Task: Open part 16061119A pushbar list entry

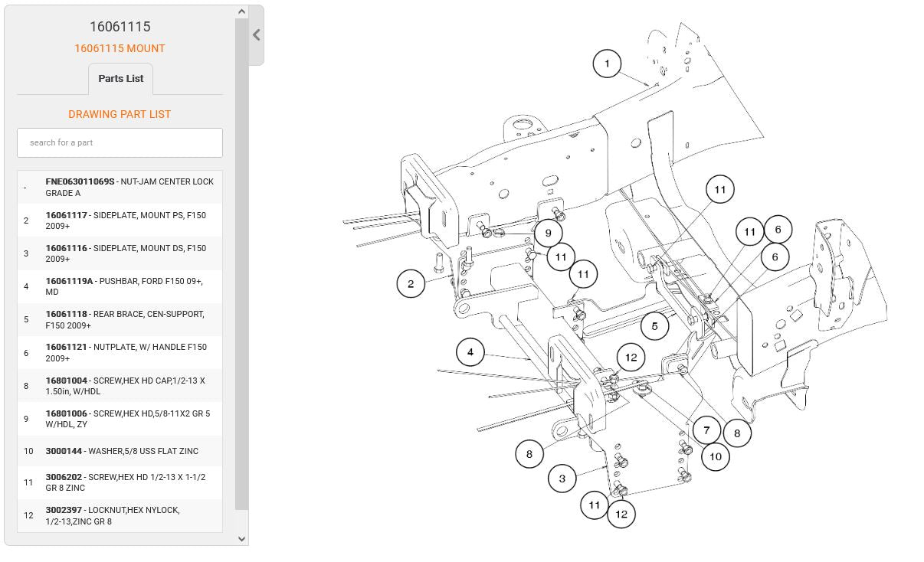Action: (120, 286)
